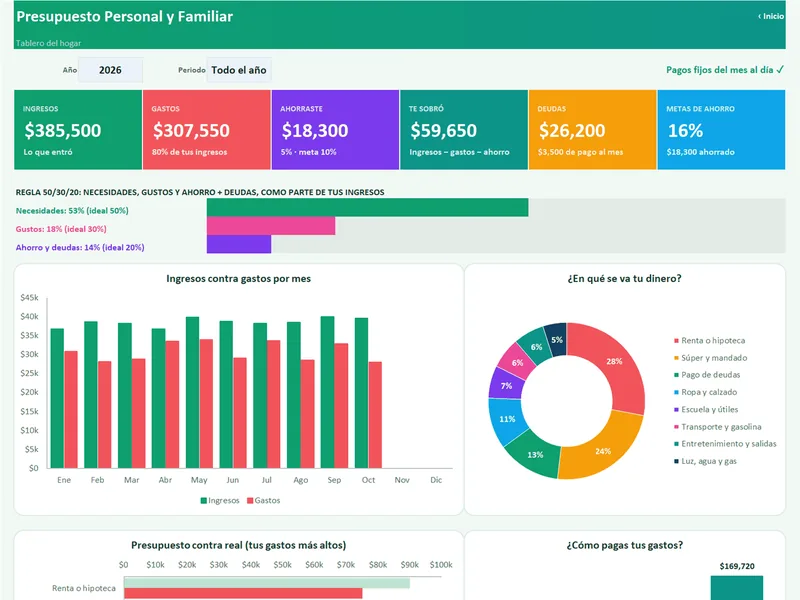
Task: Select the Gastos $307,550 card
Action: 207,130
